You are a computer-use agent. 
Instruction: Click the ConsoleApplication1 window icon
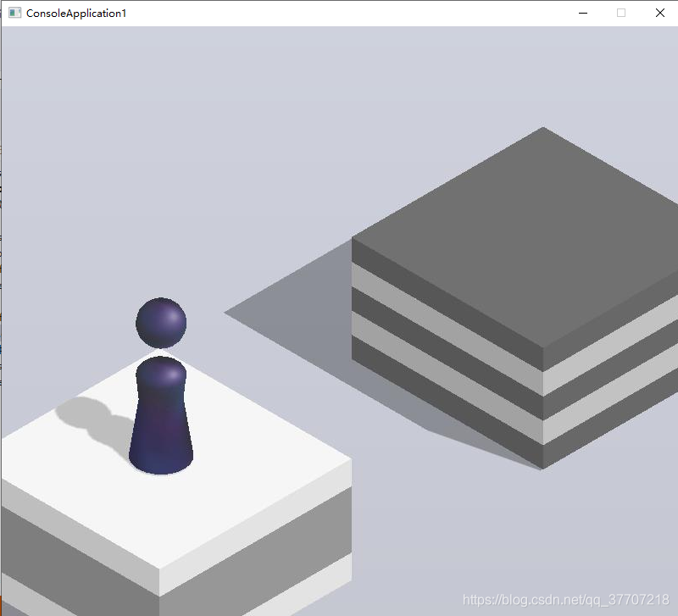click(14, 13)
